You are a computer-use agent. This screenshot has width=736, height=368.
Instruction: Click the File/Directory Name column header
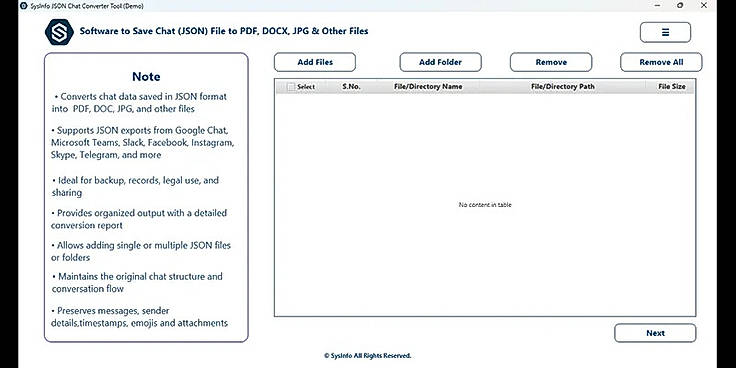coord(428,86)
